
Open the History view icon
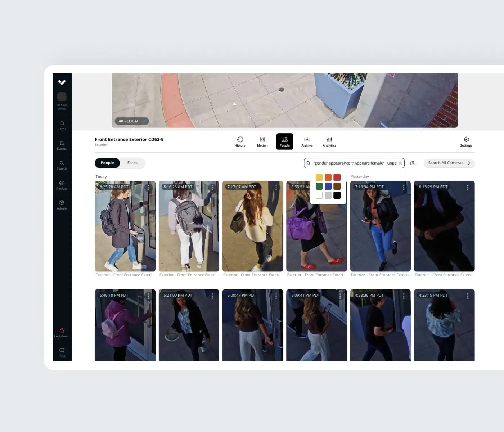click(x=240, y=141)
